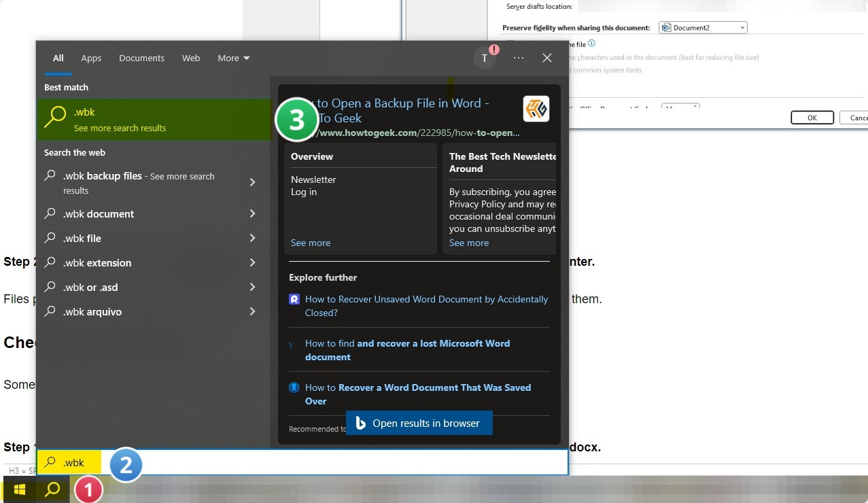Click the taskbar search magnifier icon

[52, 489]
